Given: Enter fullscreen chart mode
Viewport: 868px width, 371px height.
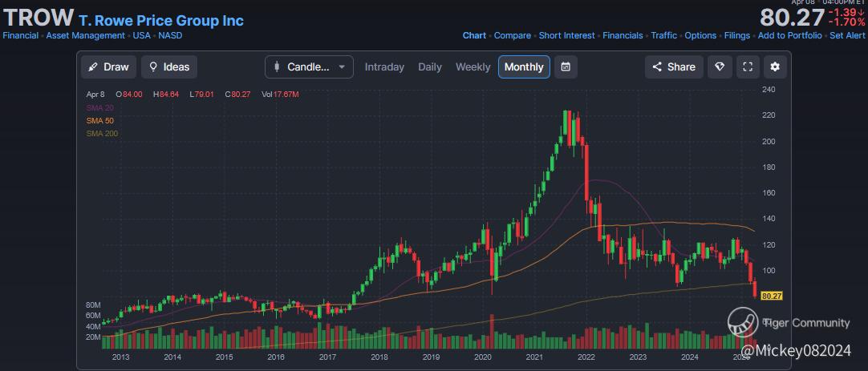Looking at the screenshot, I should pos(748,67).
